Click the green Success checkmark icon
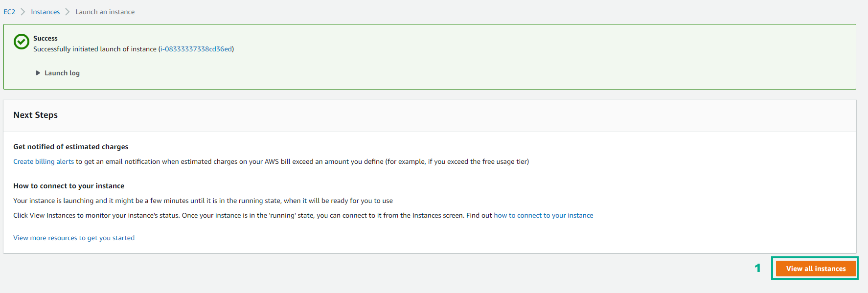 pos(21,42)
